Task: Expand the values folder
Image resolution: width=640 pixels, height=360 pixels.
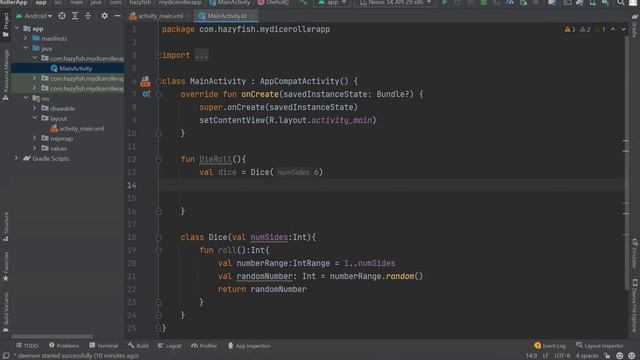Action: point(35,148)
